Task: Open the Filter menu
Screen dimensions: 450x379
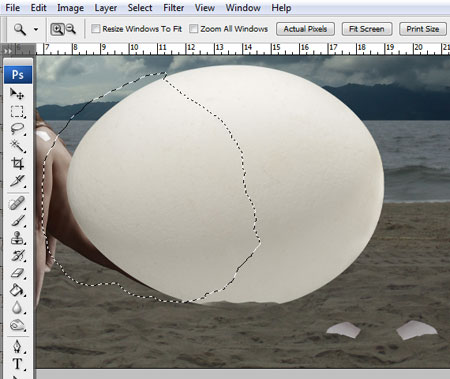Action: (173, 8)
